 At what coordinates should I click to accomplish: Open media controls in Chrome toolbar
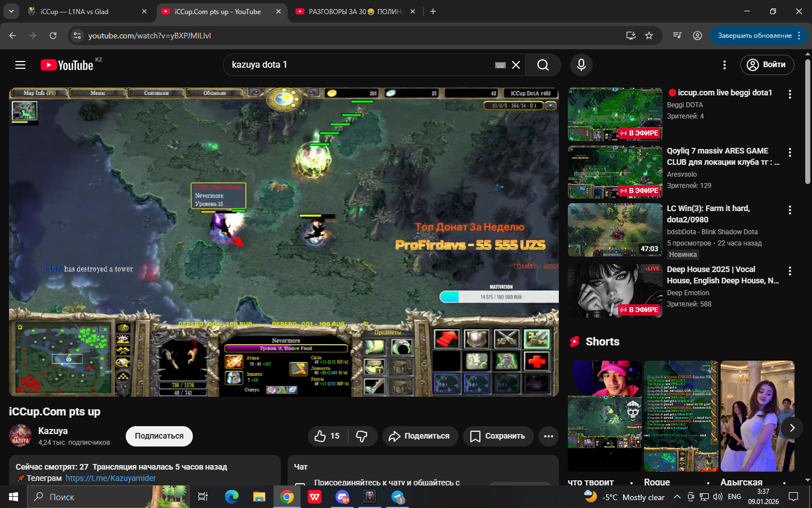677,36
